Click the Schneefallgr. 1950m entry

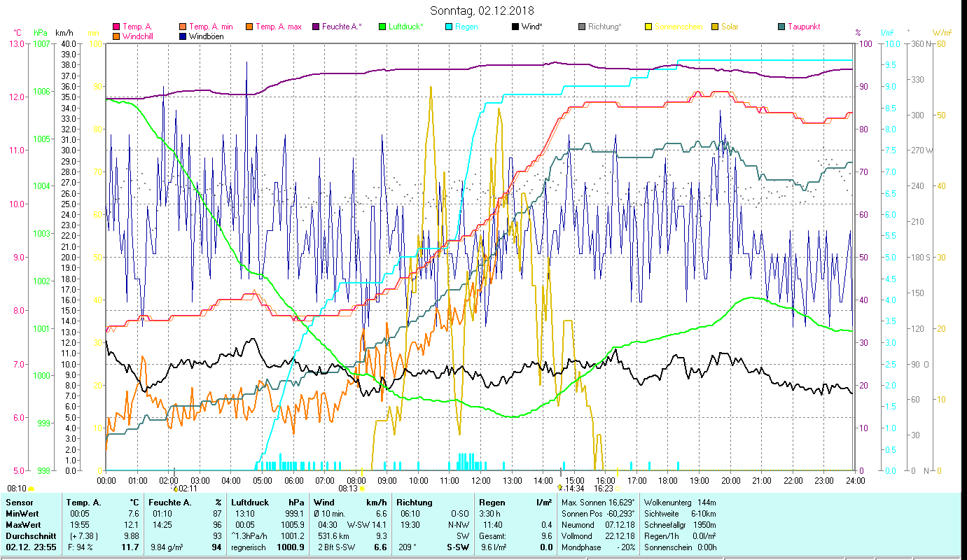[x=680, y=525]
